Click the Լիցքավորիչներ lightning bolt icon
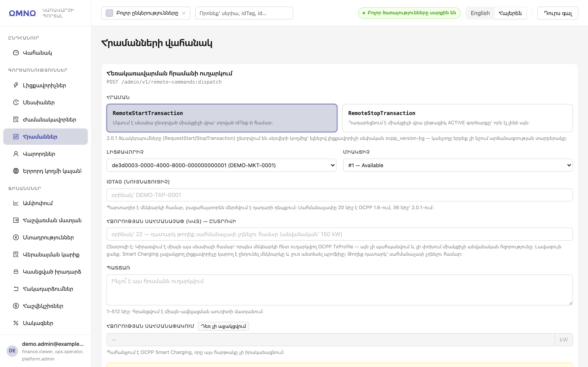 coord(16,85)
